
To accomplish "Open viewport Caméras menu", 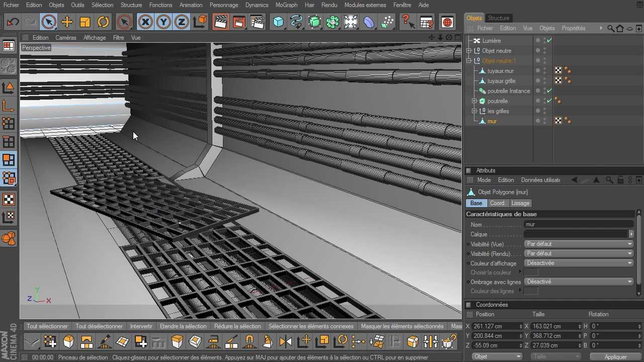I will [x=66, y=38].
